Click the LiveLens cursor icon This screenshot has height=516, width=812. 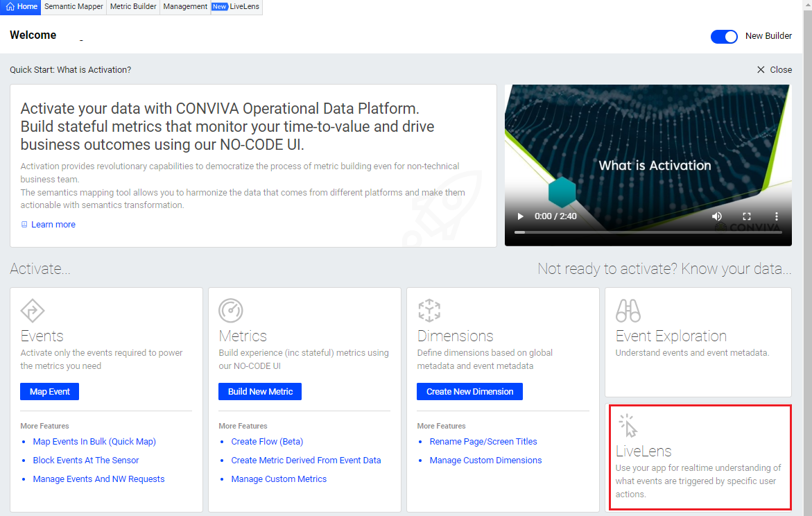pyautogui.click(x=628, y=425)
